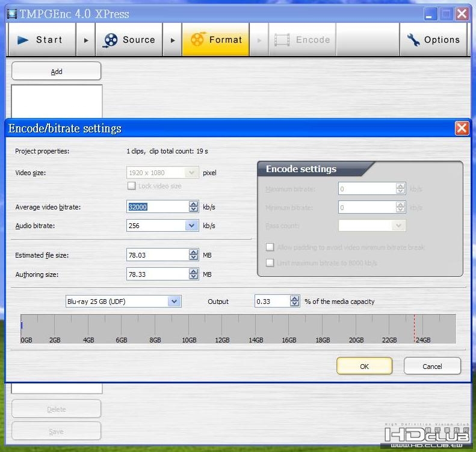Expand the Audio bitrate dropdown arrow

coord(191,226)
